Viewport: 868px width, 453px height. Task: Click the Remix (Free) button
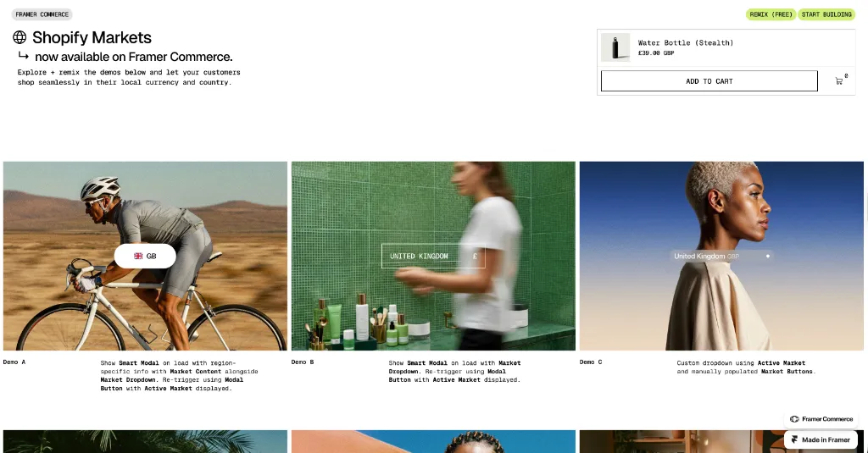coord(771,14)
